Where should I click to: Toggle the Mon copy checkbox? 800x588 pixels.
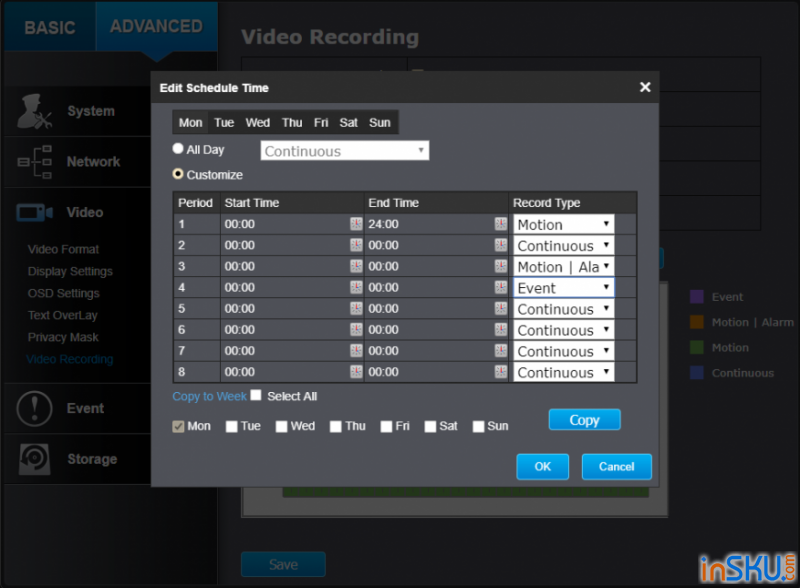click(x=178, y=426)
